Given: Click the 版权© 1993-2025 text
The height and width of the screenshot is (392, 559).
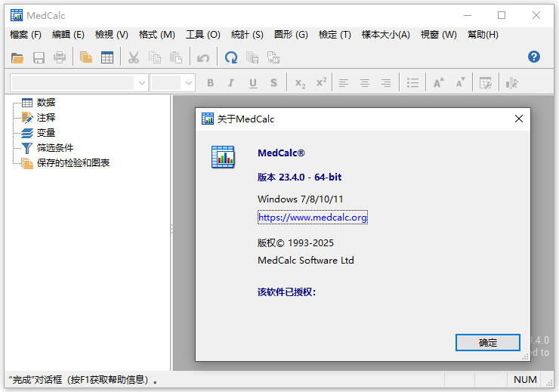Looking at the screenshot, I should pos(295,243).
